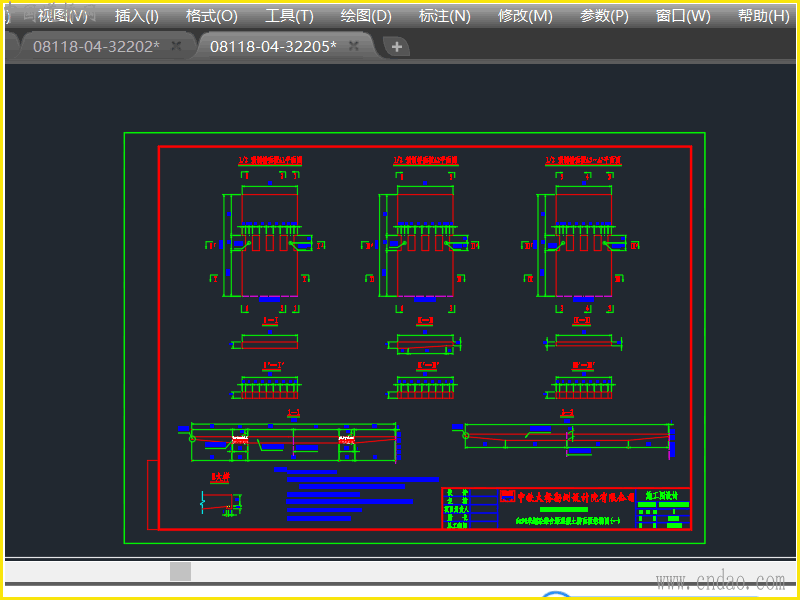Screen dimensions: 800x600
Task: Close the 08118-04-32205 drawing tab
Action: coord(353,46)
